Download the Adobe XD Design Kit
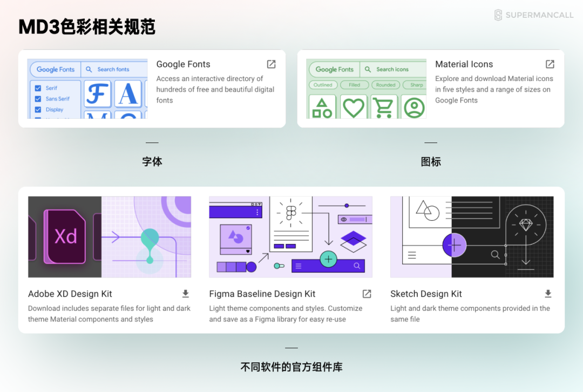The width and height of the screenshot is (583, 392). tap(186, 294)
